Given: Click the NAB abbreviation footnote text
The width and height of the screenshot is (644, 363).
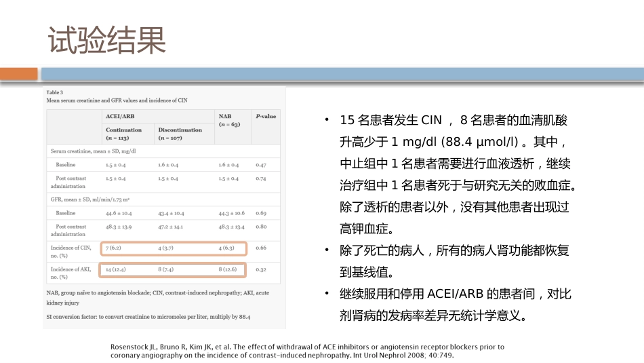Looking at the screenshot, I should point(158,298).
